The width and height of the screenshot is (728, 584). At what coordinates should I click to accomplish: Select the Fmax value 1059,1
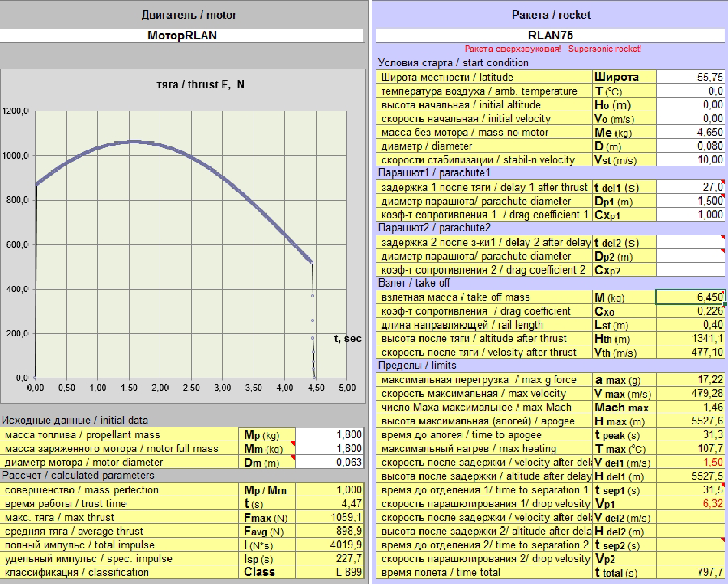(x=329, y=517)
